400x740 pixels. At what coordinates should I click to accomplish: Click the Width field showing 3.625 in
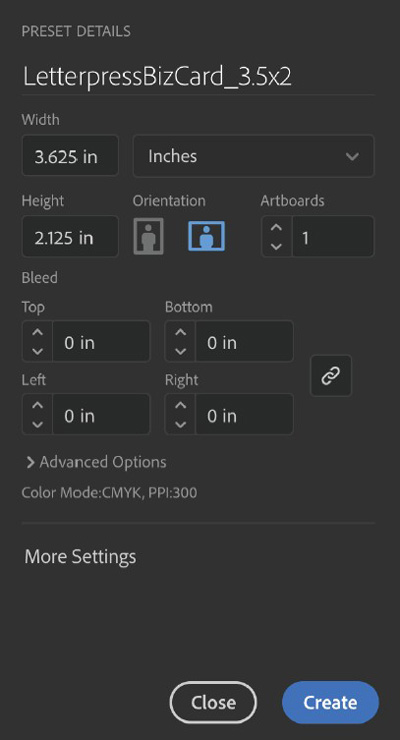point(70,156)
